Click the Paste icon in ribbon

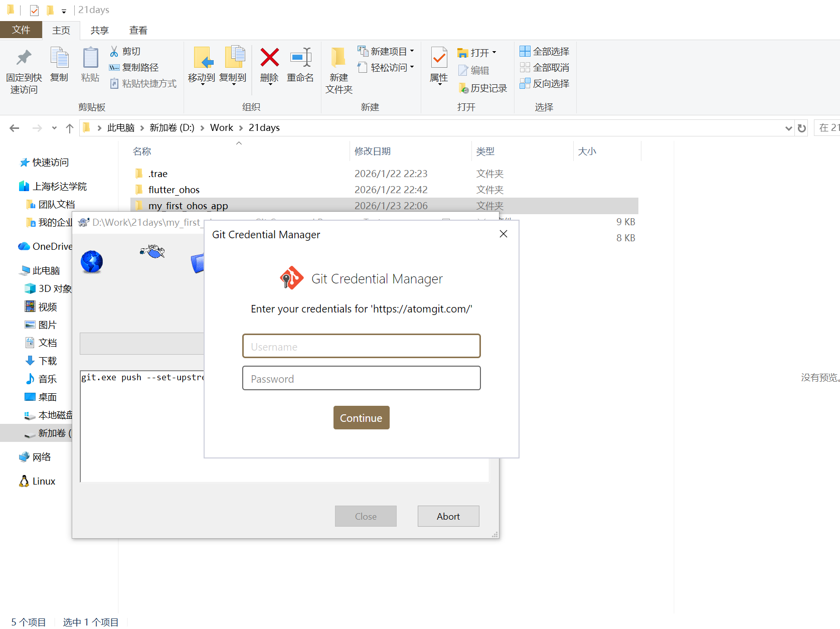tap(90, 57)
